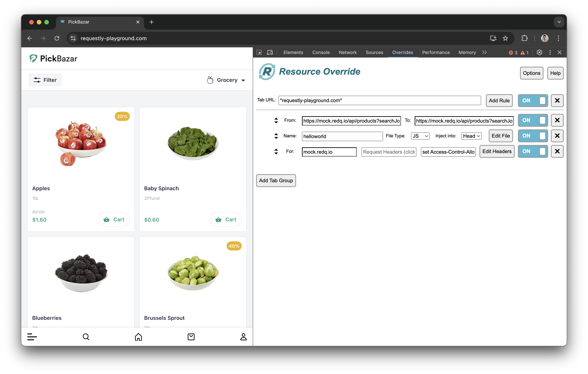Open the File Type JS dropdown
This screenshot has width=588, height=374.
[420, 136]
